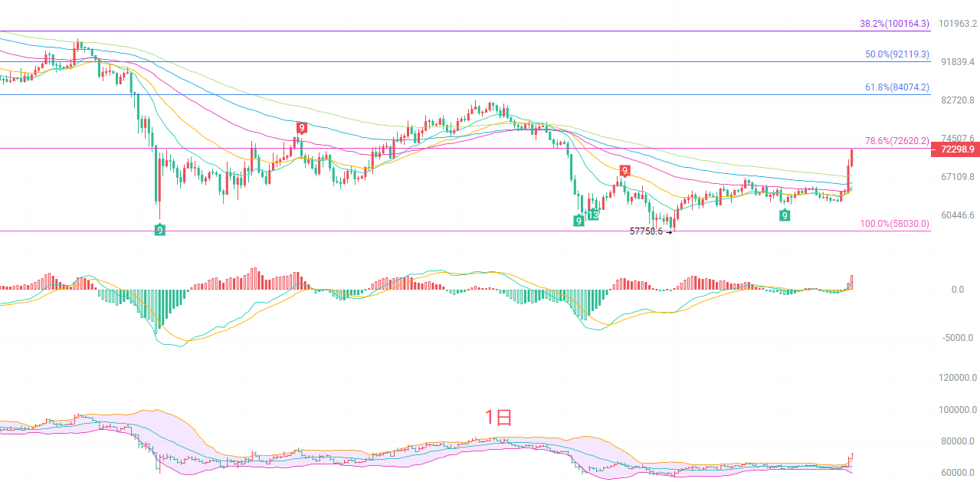Select the 50.0%(92119.3) Fibonacci label
This screenshot has width=980, height=482.
(897, 54)
